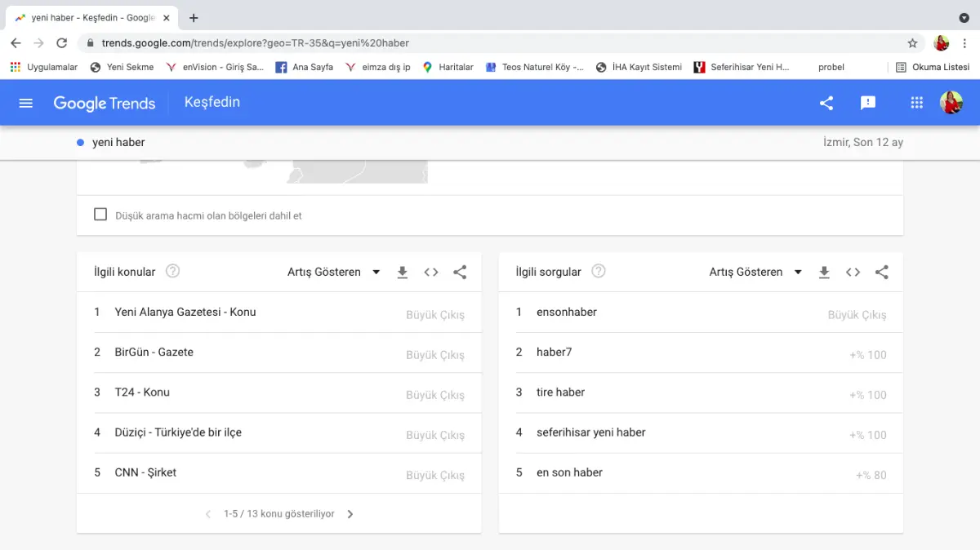Open the Teos Naturel Köy bookmark

pyautogui.click(x=534, y=67)
